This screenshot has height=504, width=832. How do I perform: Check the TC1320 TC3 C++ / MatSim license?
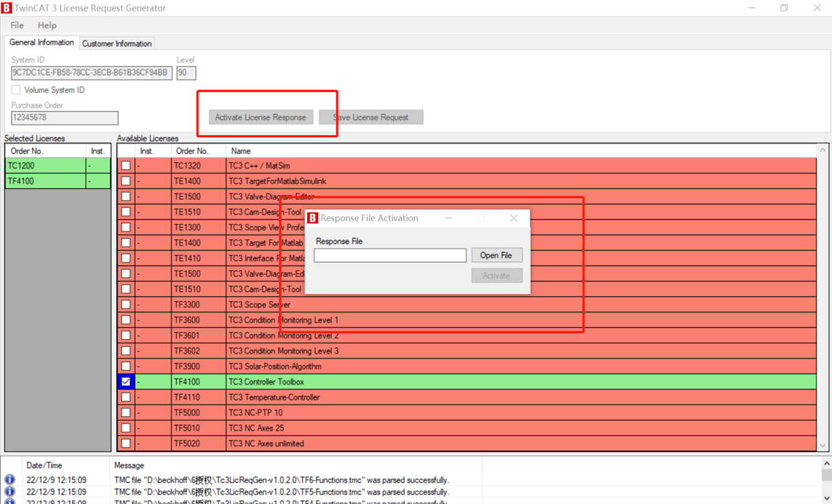pos(126,166)
